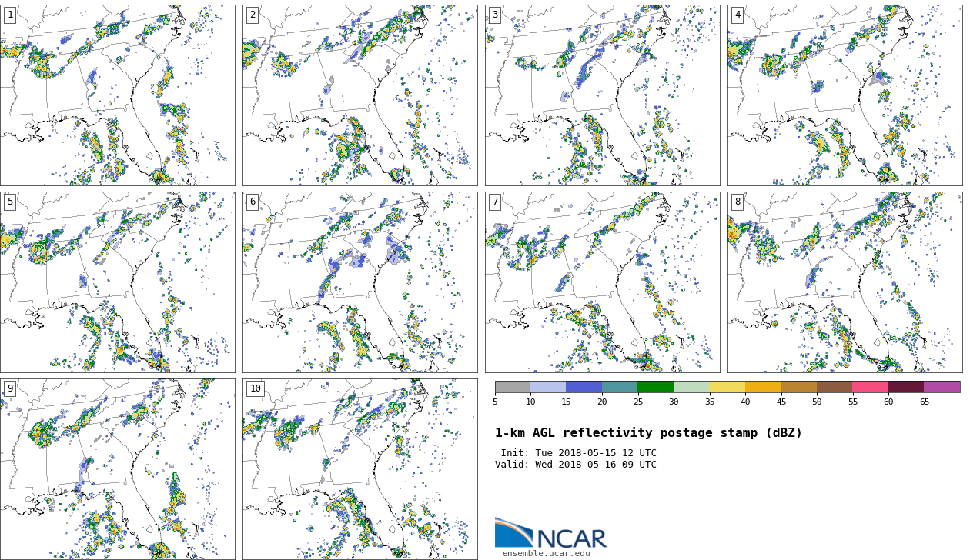970x560 pixels.
Task: Open ensemble member 7 reflectivity map
Action: 602,282
